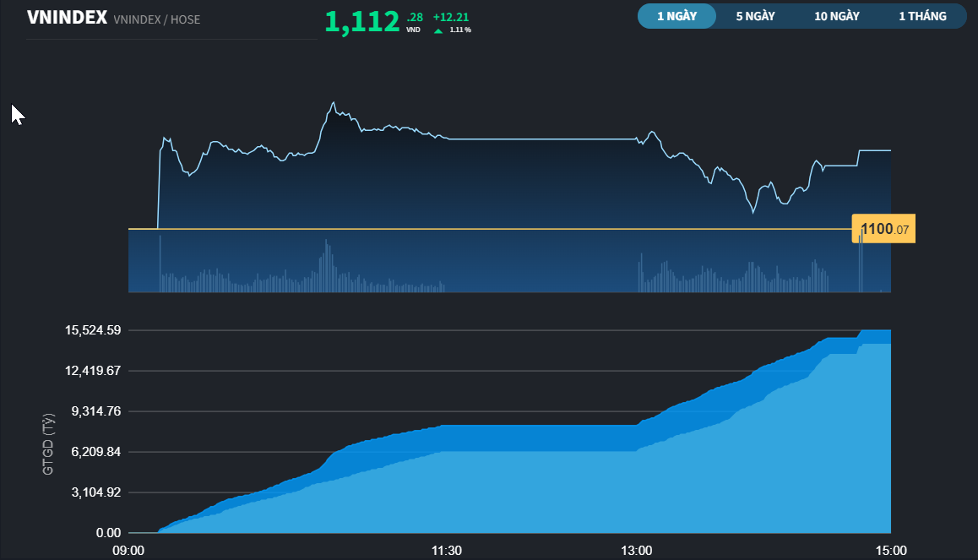Click the yellow 1100.07 reference price label

pyautogui.click(x=883, y=229)
